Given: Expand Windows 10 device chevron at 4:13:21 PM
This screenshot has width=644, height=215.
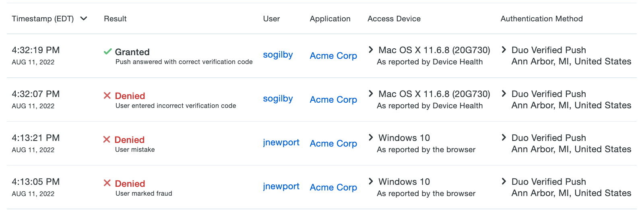Looking at the screenshot, I should pyautogui.click(x=371, y=137).
